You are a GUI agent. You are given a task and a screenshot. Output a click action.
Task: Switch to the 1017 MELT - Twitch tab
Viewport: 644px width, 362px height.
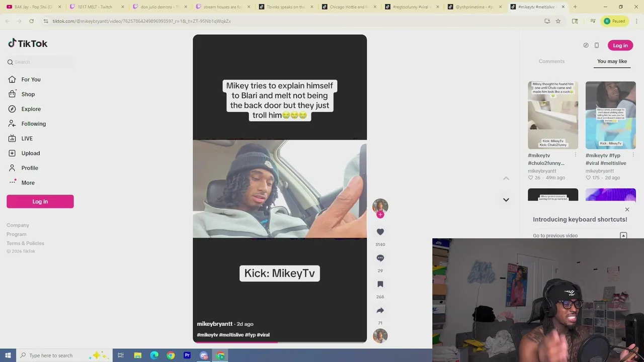[96, 7]
